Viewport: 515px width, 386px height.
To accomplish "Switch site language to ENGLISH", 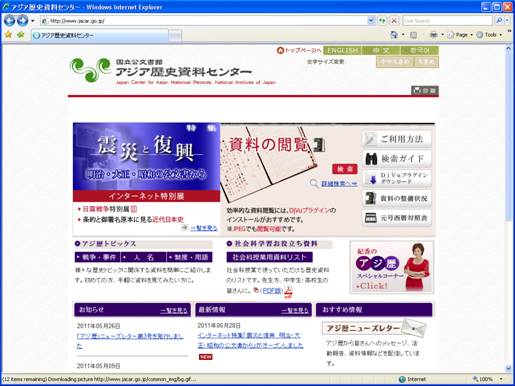I will point(342,50).
